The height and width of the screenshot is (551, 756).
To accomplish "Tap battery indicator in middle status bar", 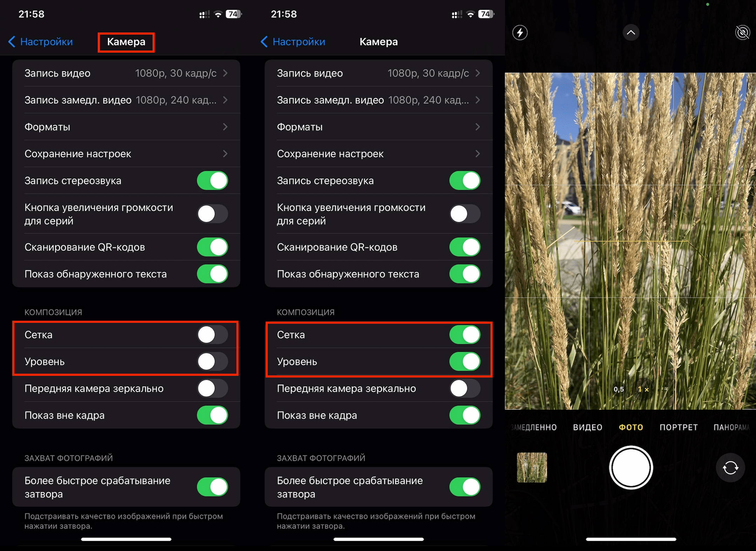I will pyautogui.click(x=486, y=14).
